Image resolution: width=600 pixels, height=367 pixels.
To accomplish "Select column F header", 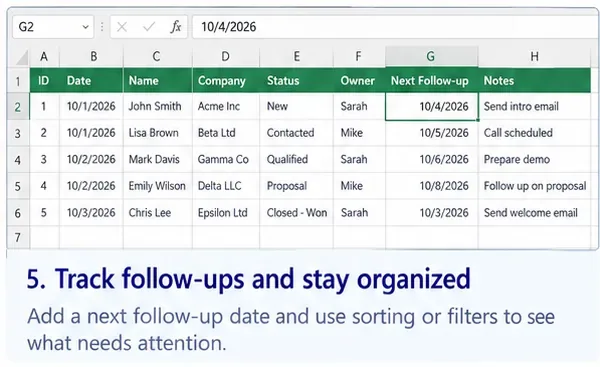I will 359,57.
